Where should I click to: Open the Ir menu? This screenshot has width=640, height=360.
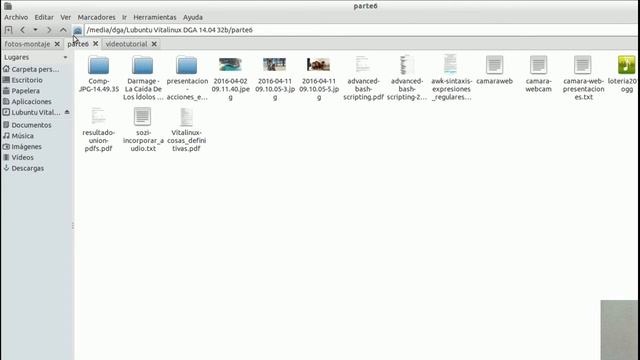click(124, 17)
